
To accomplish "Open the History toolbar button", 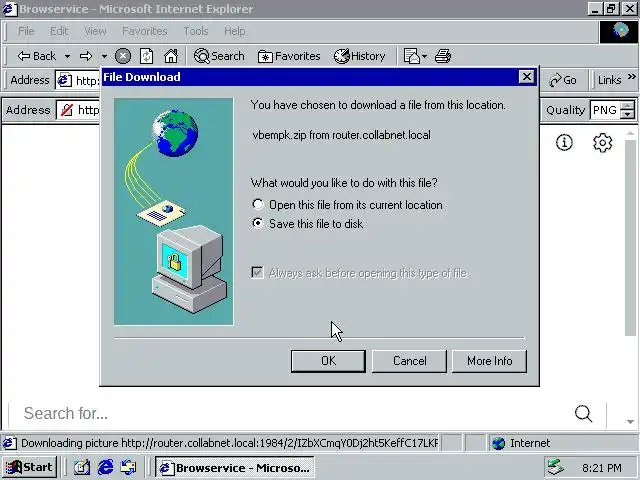I will (360, 56).
